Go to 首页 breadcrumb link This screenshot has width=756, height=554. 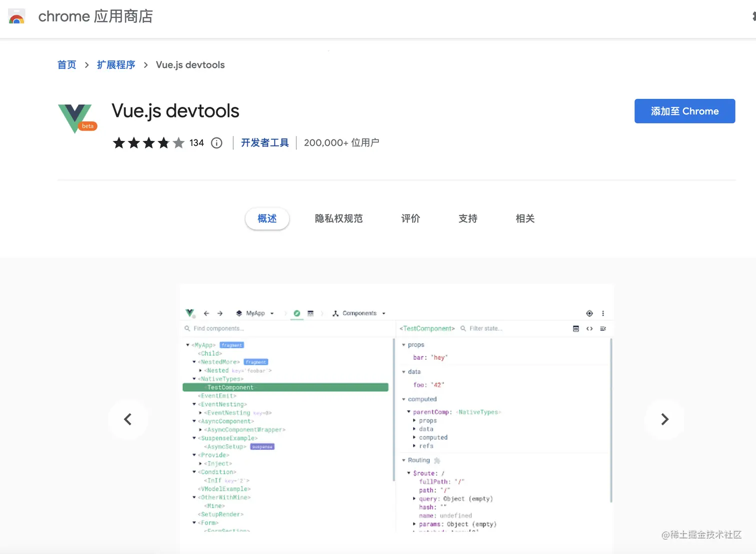(x=67, y=65)
